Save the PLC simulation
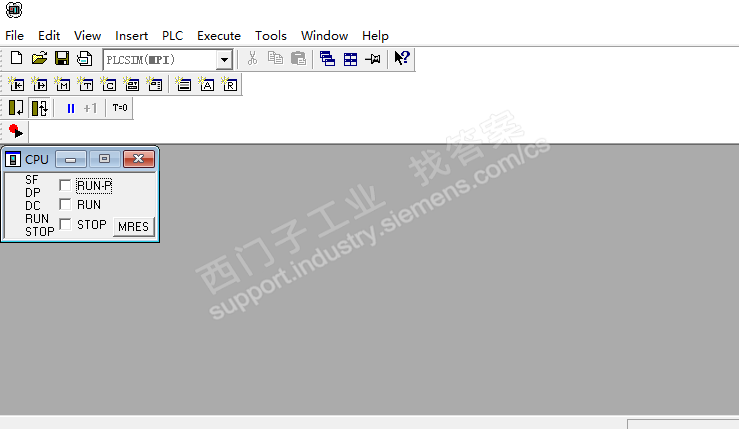Viewport: 739px width, 429px height. [x=62, y=58]
